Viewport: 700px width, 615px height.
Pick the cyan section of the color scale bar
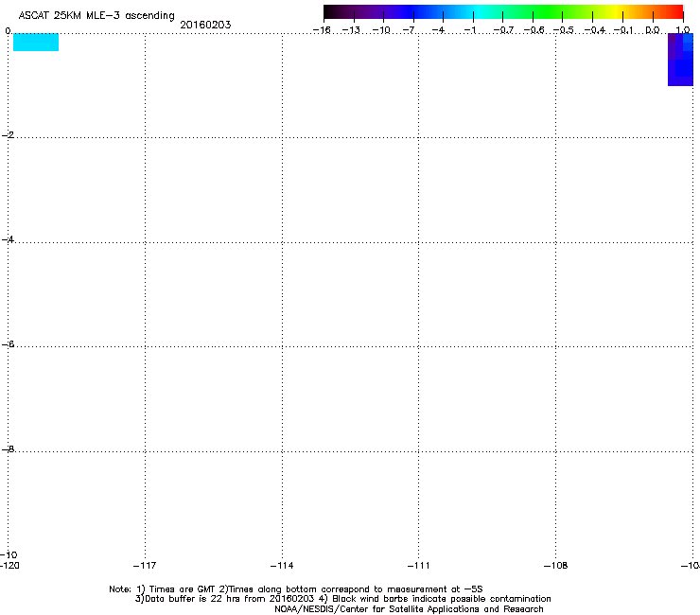pos(478,12)
